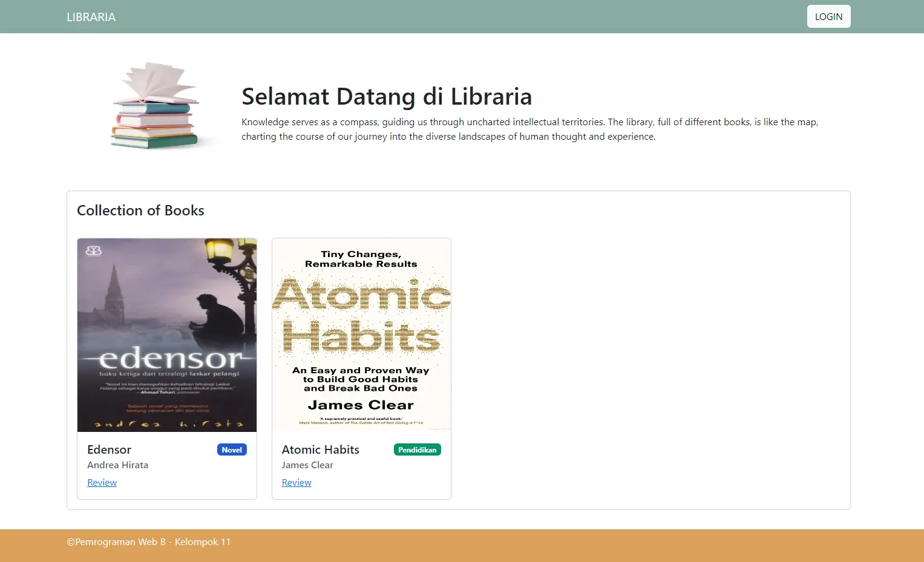Select the Edensor book cover
The width and height of the screenshot is (924, 562).
(166, 335)
